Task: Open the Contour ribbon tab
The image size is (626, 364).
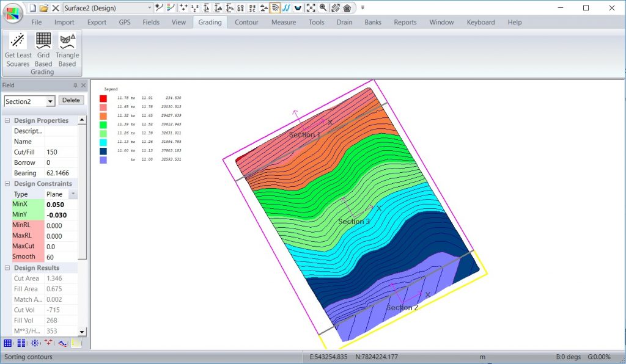Action: 246,23
